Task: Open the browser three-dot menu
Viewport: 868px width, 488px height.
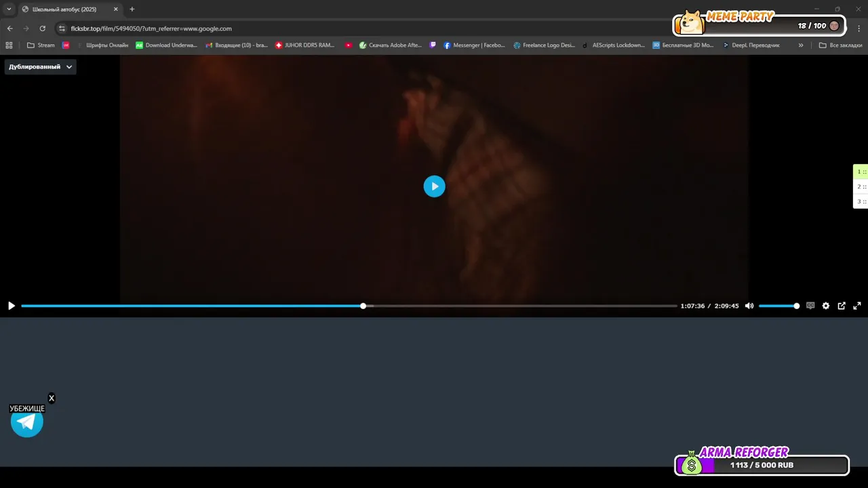Action: 859,28
